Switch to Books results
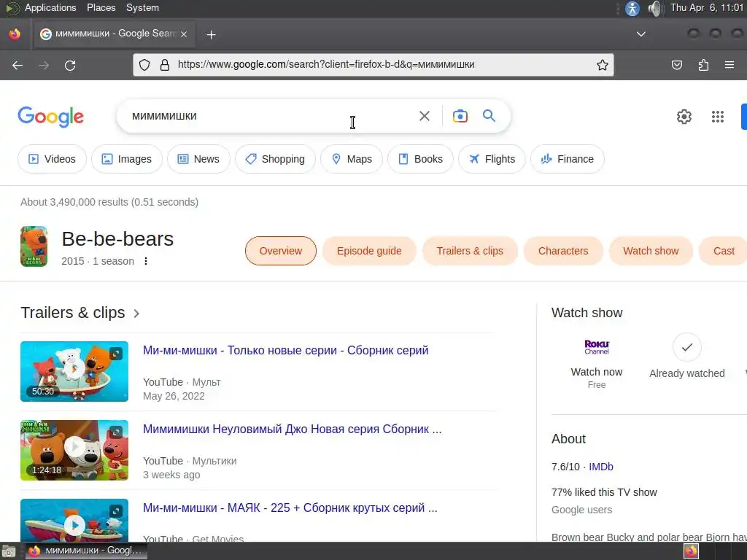This screenshot has width=747, height=560. coord(421,159)
